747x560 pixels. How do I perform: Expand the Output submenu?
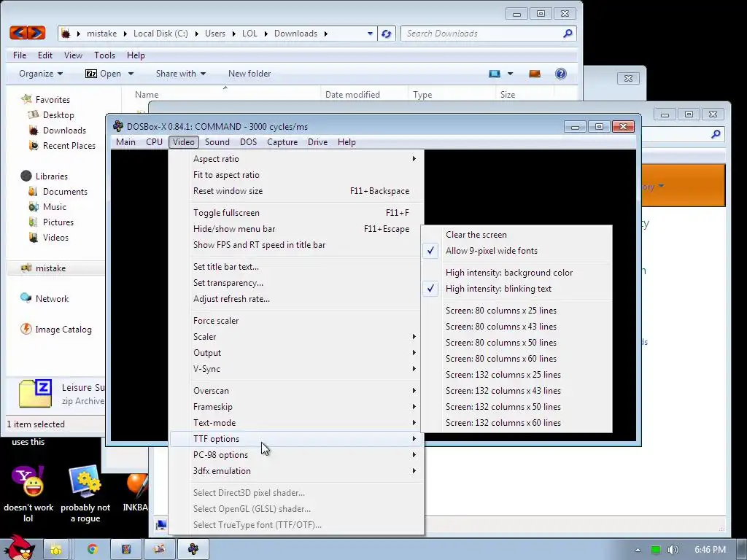click(296, 353)
